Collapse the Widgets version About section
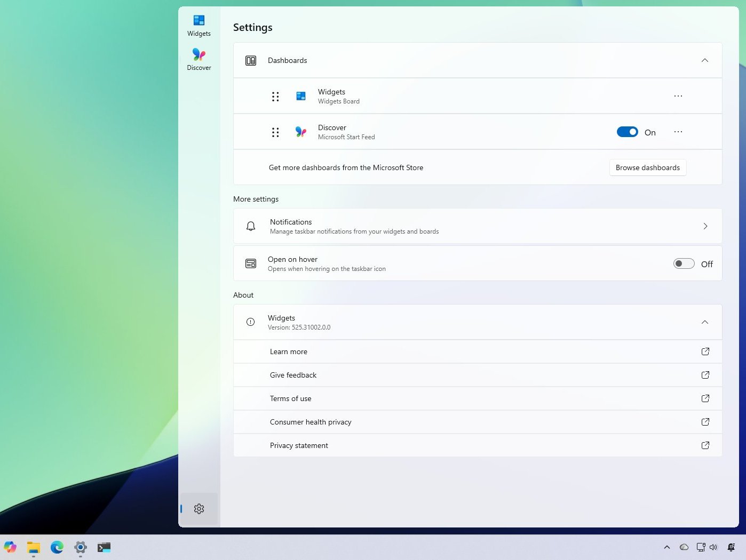Image resolution: width=746 pixels, height=560 pixels. [x=705, y=322]
